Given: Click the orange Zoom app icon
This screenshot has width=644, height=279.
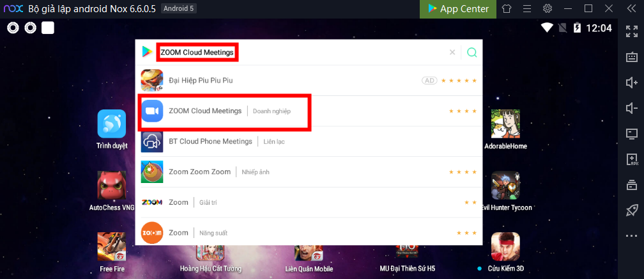Looking at the screenshot, I should click(152, 233).
